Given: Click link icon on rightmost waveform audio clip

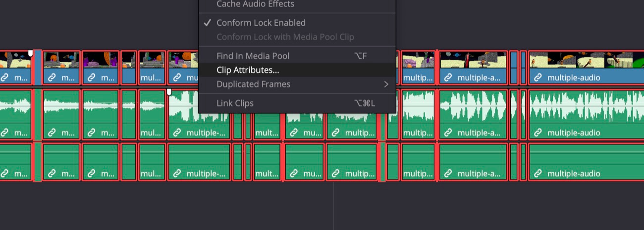Looking at the screenshot, I should tap(537, 133).
